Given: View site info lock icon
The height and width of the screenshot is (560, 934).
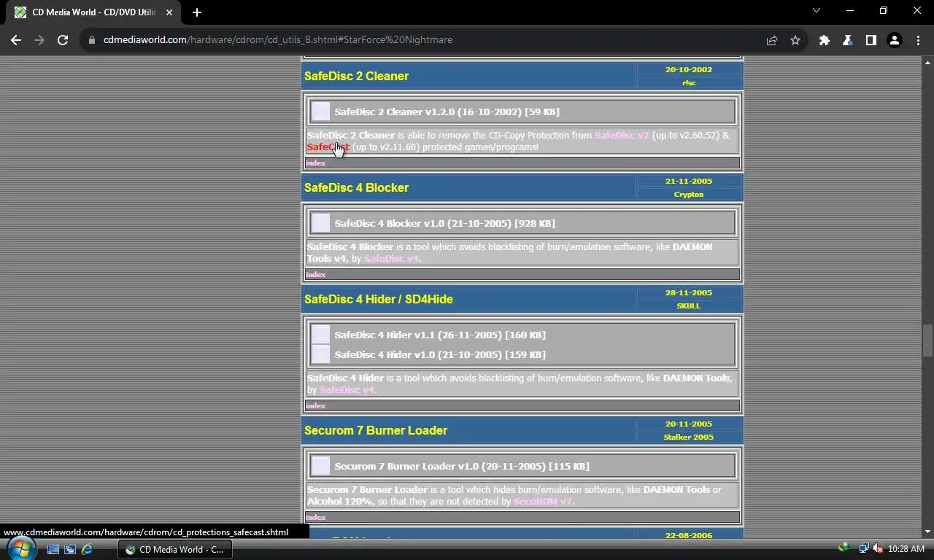Looking at the screenshot, I should (x=92, y=40).
